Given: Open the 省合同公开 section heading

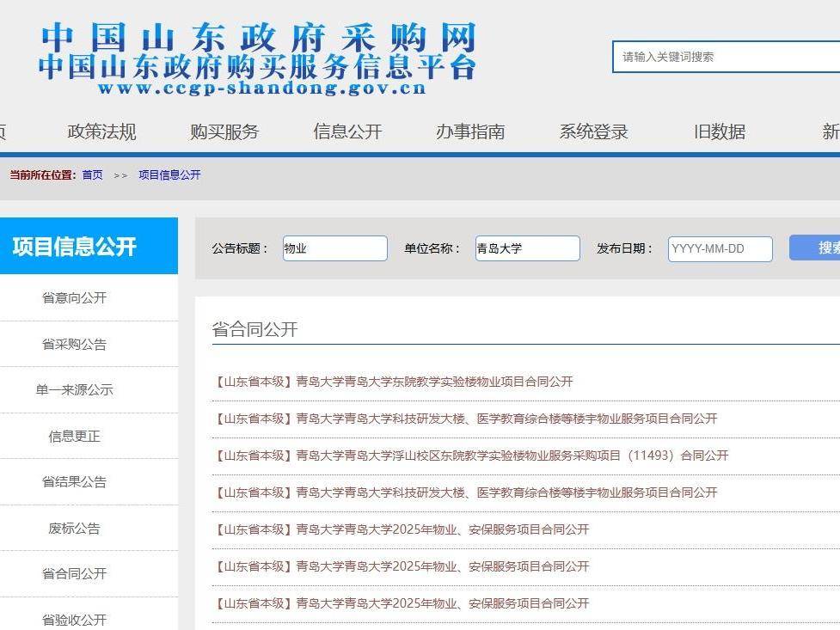Looking at the screenshot, I should [x=255, y=329].
